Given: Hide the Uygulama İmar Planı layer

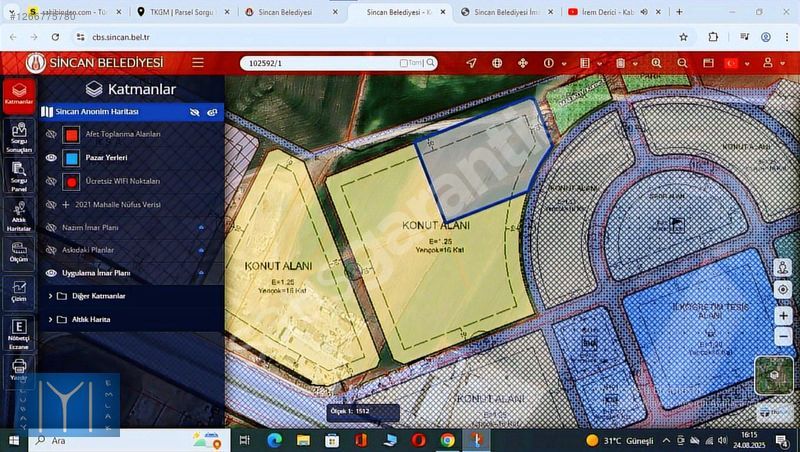Looking at the screenshot, I should 51,273.
